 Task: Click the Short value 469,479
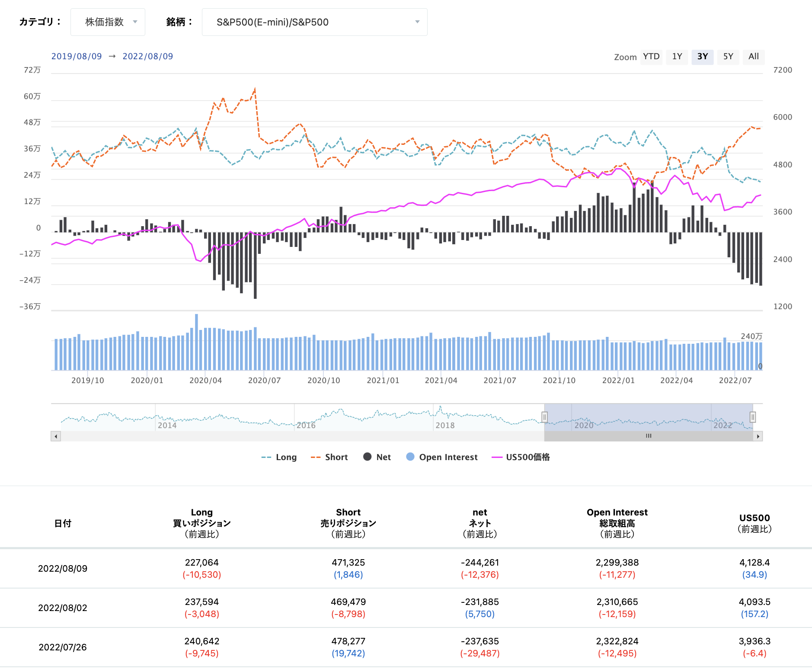348,602
